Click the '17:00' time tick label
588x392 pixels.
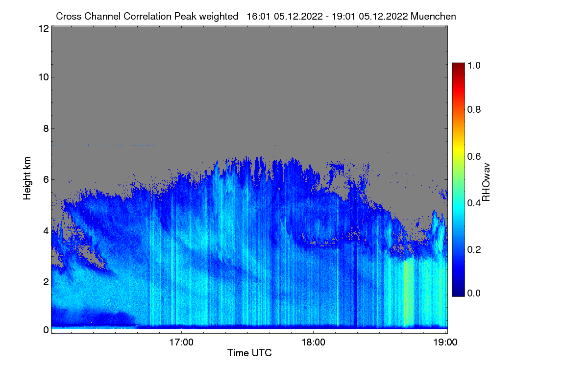pyautogui.click(x=181, y=342)
